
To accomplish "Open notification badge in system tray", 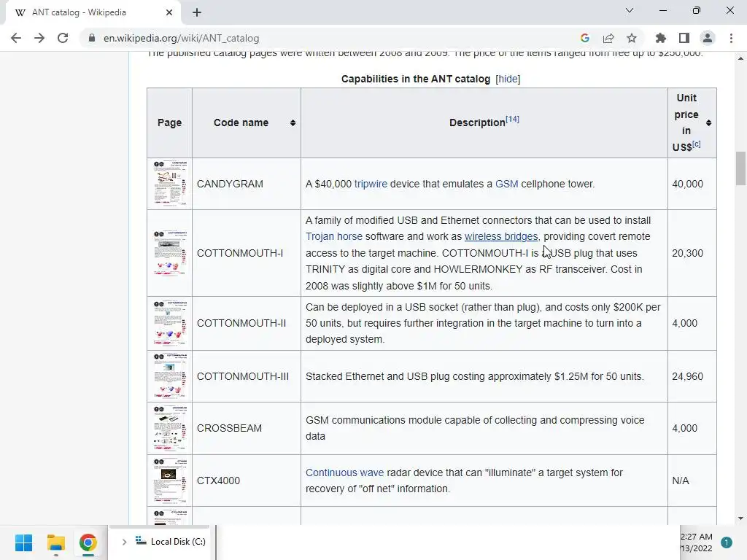I will (727, 542).
